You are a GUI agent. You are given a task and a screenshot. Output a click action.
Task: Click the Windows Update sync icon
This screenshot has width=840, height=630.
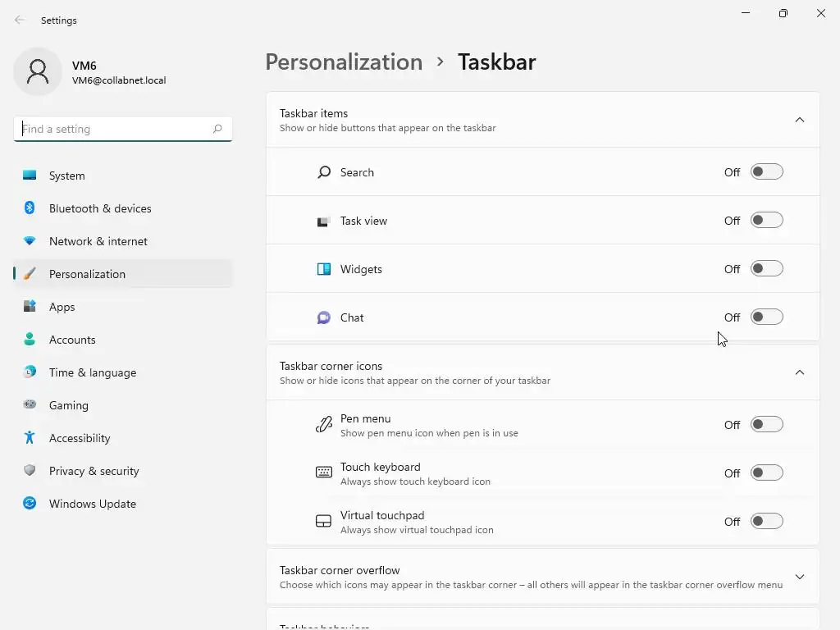click(30, 504)
